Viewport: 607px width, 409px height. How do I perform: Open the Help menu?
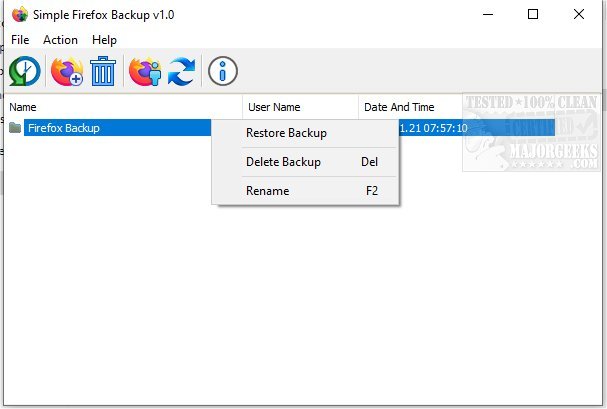(x=104, y=40)
